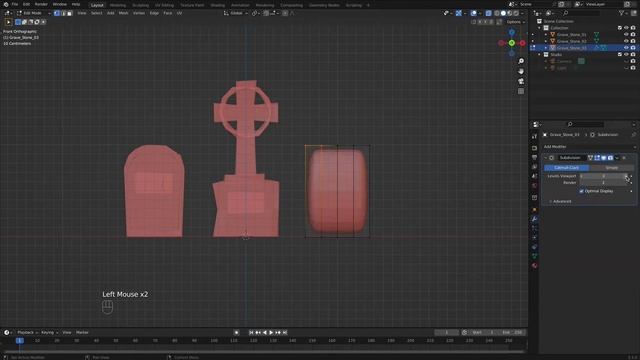Jump to timeline start button
Viewport: 640px width, 360px height.
tap(251, 332)
